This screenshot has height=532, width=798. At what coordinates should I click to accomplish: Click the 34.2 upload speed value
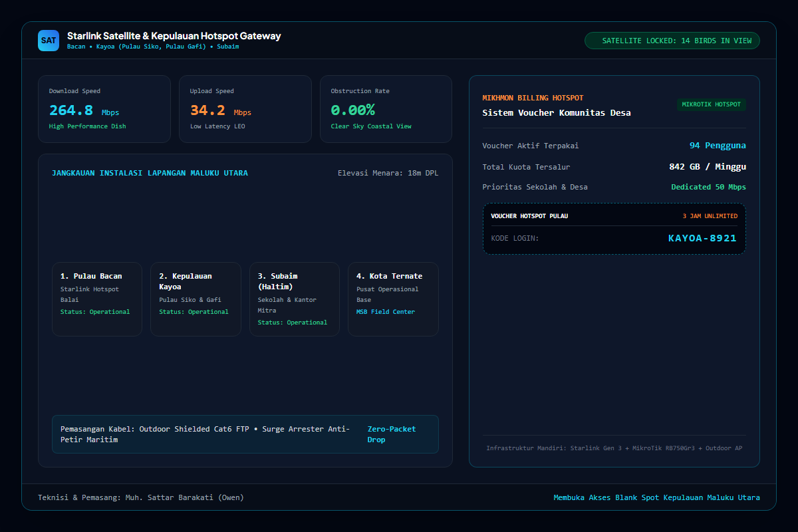(207, 110)
